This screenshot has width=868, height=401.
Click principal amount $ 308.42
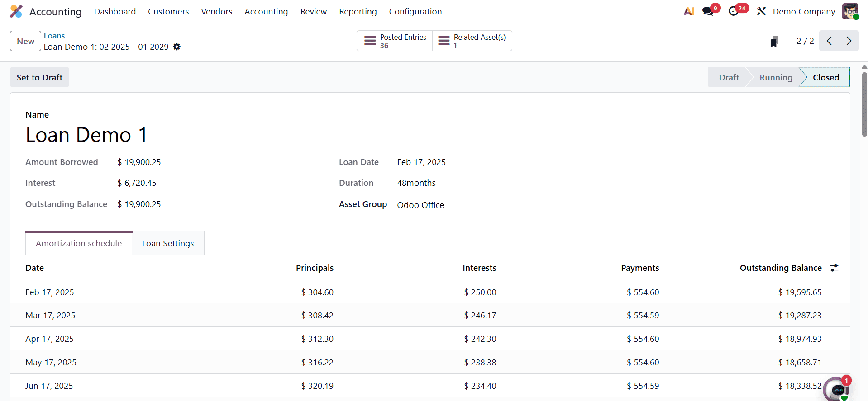pyautogui.click(x=317, y=316)
